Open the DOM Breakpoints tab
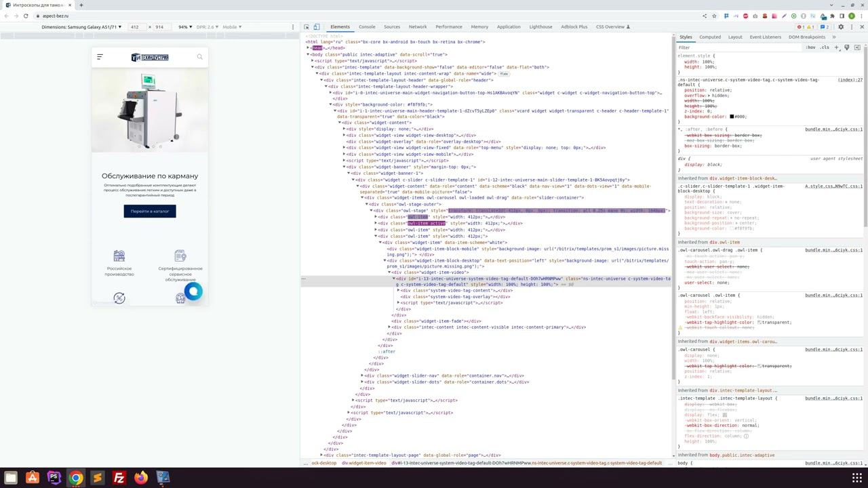Image resolution: width=868 pixels, height=488 pixels. [807, 37]
